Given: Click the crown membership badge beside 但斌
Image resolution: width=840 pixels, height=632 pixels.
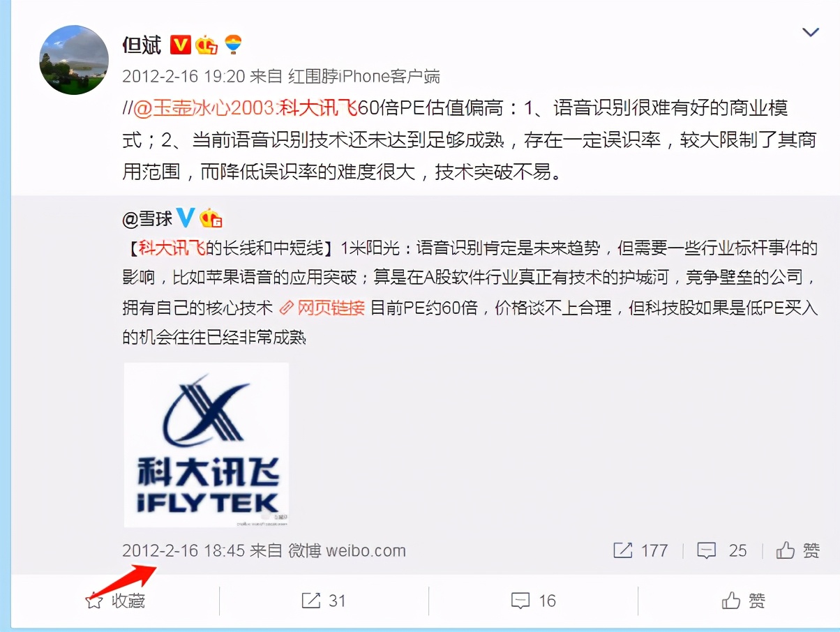Looking at the screenshot, I should pos(207,45).
